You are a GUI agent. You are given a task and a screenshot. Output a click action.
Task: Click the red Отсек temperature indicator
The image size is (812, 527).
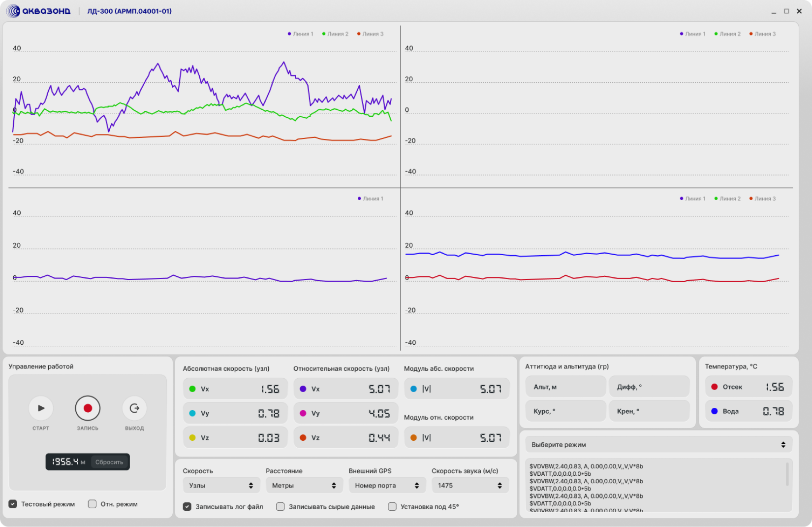click(715, 387)
